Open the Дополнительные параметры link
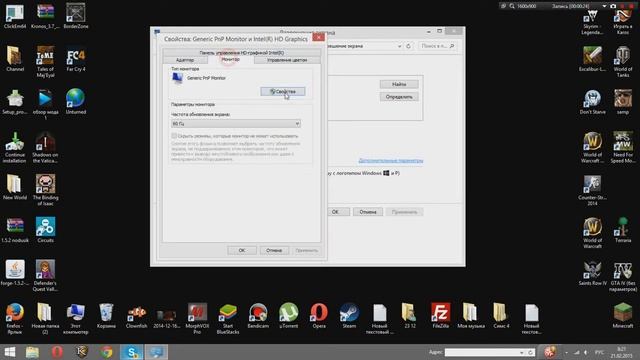 [391, 160]
